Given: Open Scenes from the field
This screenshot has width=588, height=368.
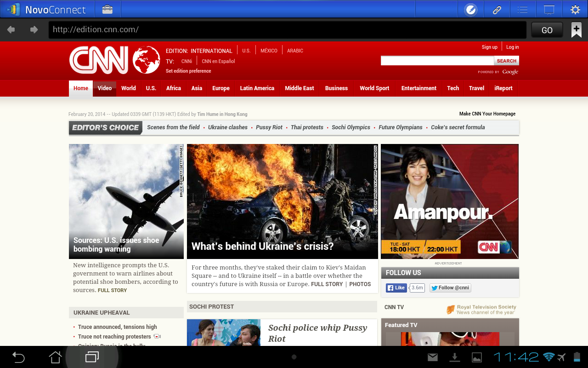Looking at the screenshot, I should pyautogui.click(x=173, y=127).
